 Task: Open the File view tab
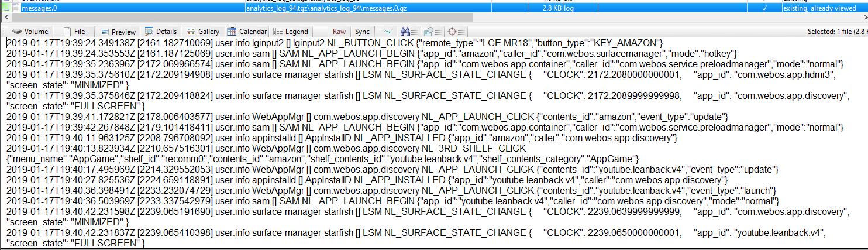74,32
